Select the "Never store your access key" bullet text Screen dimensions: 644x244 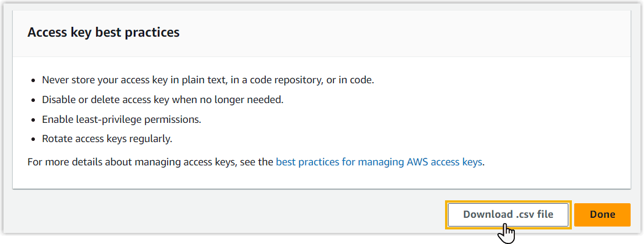coord(208,80)
